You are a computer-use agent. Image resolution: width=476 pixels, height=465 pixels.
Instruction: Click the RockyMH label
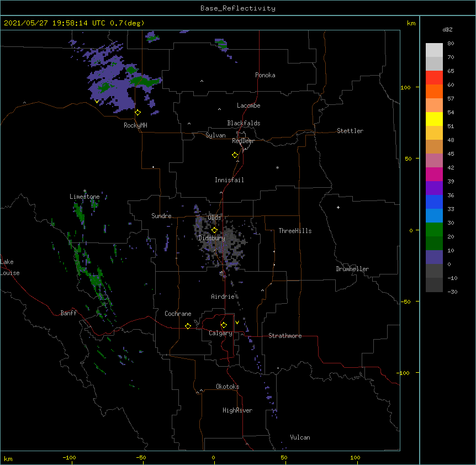click(135, 125)
